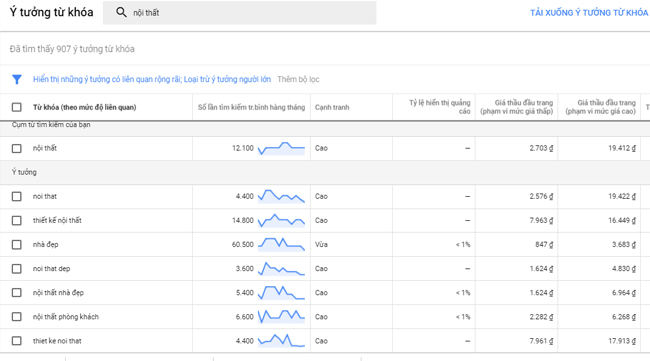Click search volume value '14.800'
This screenshot has width=650, height=361.
point(243,220)
